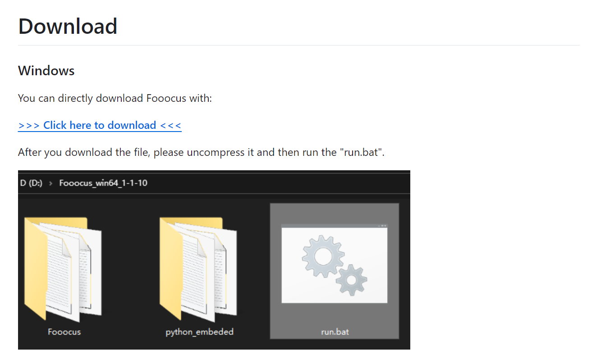Click tiny window controls on run.bat icon
The width and height of the screenshot is (601, 364).
tap(382, 226)
